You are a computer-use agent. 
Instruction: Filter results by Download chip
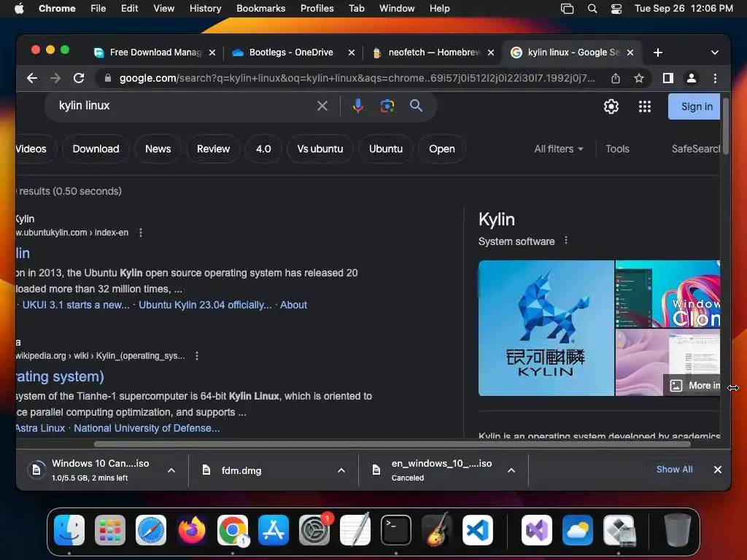click(x=96, y=149)
